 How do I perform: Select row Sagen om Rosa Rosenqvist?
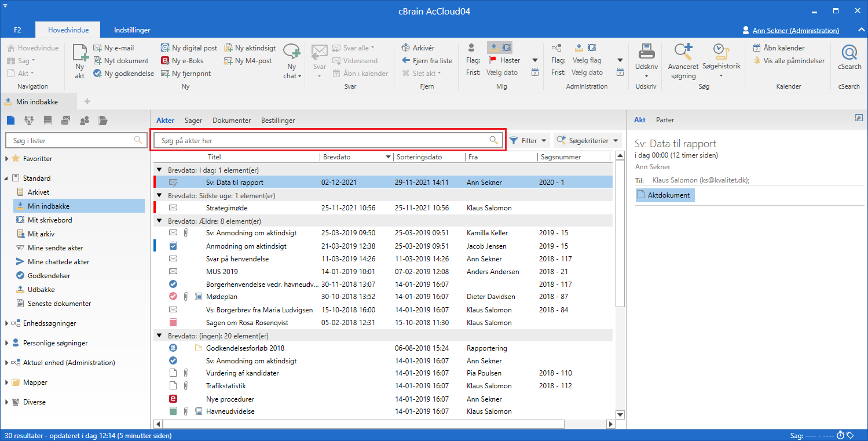point(383,323)
